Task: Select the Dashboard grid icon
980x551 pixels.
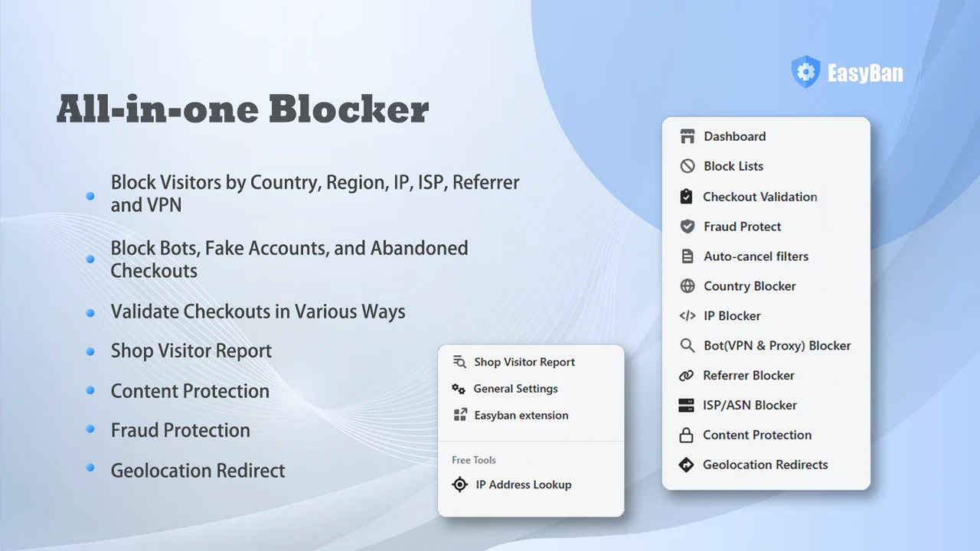Action: (x=687, y=136)
